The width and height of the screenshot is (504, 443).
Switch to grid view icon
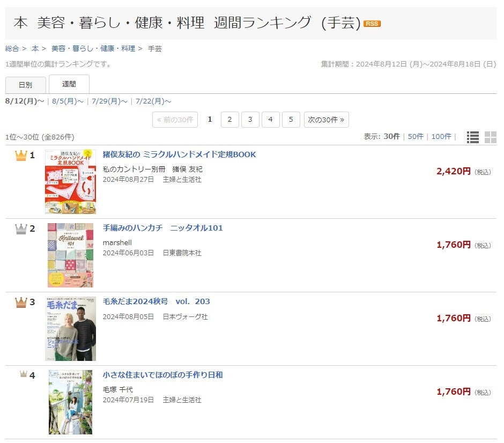(x=491, y=137)
